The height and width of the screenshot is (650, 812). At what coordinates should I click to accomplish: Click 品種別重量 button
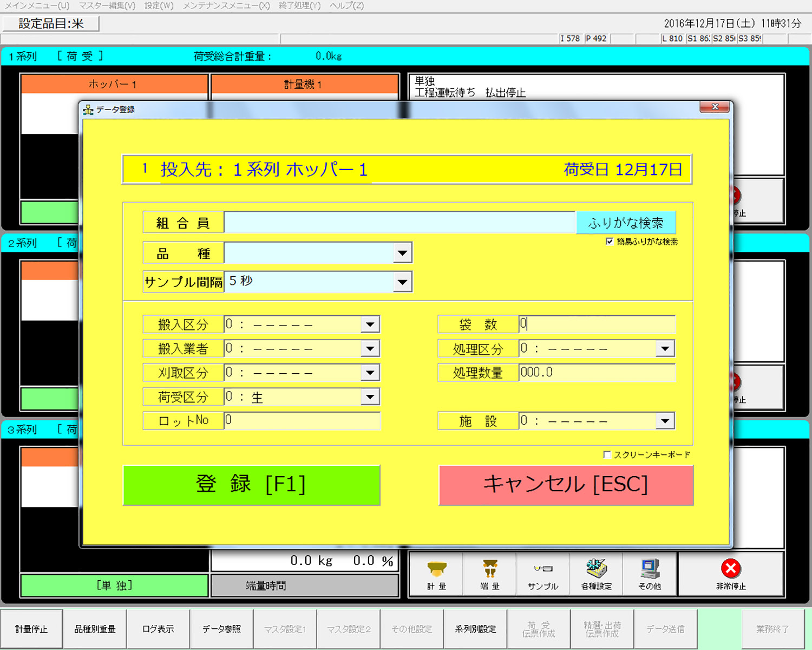pos(95,629)
